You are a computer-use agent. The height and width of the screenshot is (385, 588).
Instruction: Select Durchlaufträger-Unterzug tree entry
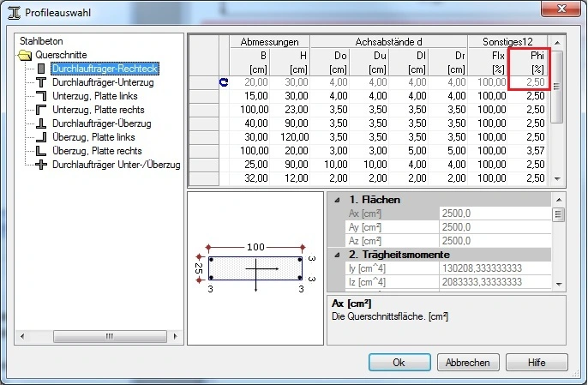103,82
